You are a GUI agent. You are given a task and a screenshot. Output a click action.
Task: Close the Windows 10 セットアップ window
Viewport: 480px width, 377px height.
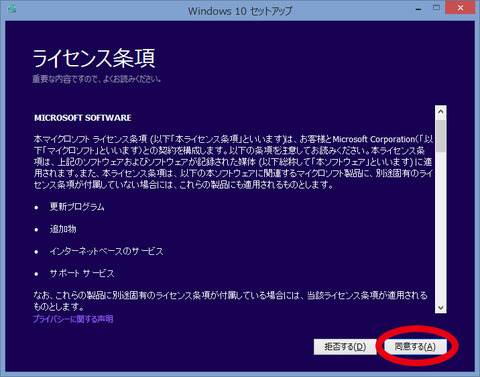click(x=460, y=8)
